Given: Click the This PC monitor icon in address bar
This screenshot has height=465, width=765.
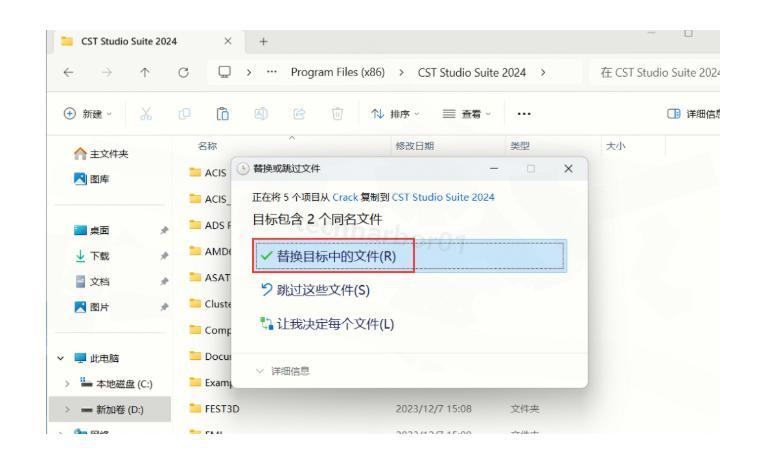Looking at the screenshot, I should [224, 72].
